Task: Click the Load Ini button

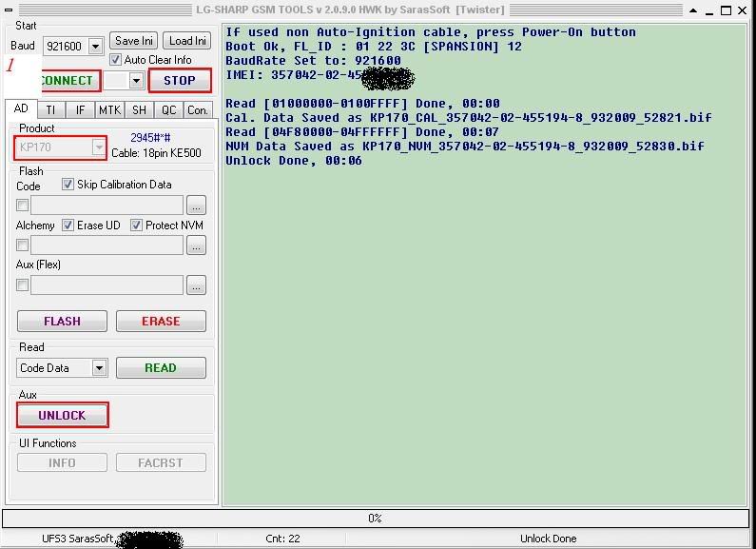Action: [187, 41]
